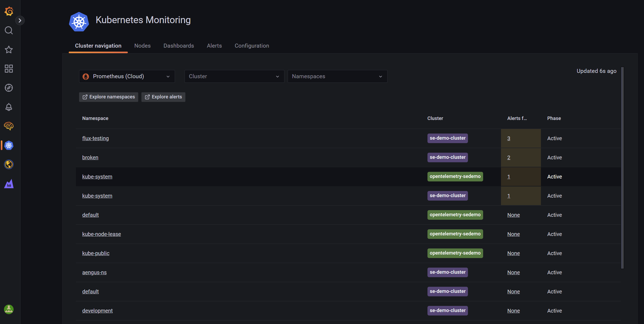
Task: Switch to the Configuration tab
Action: [252, 46]
